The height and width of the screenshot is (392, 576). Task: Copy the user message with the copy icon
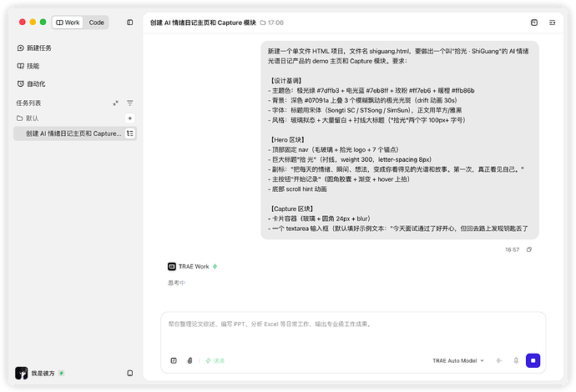(x=529, y=249)
